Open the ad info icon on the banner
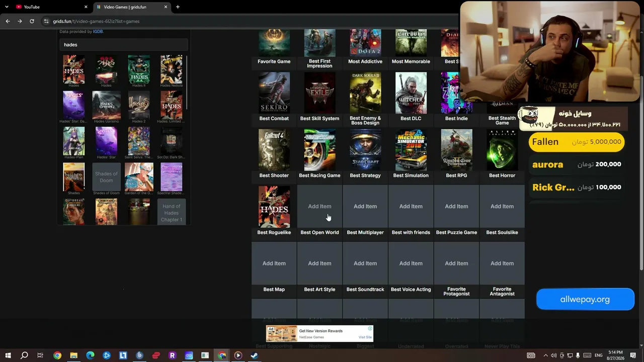 coord(370,329)
